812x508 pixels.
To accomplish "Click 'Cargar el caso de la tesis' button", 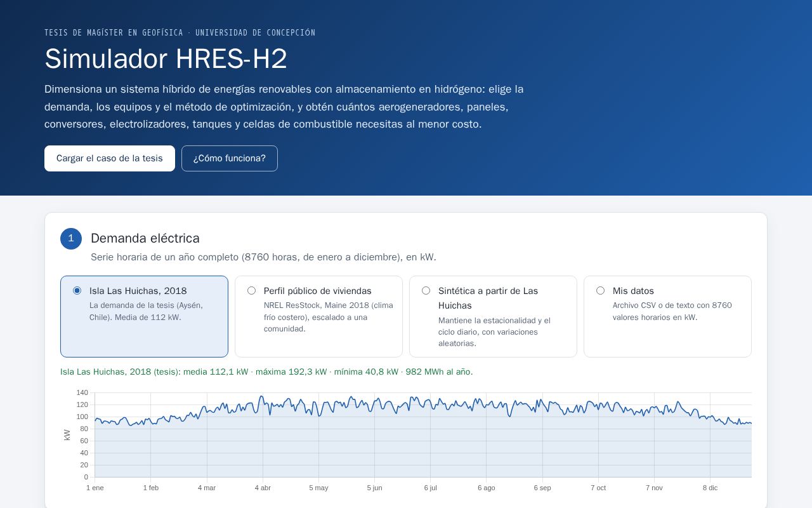I will (x=110, y=158).
